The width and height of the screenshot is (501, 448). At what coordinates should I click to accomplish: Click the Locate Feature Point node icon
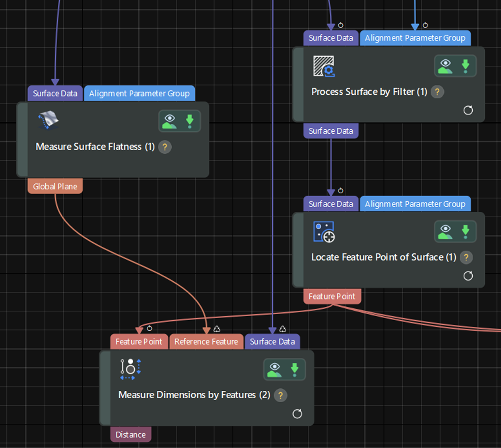(324, 232)
